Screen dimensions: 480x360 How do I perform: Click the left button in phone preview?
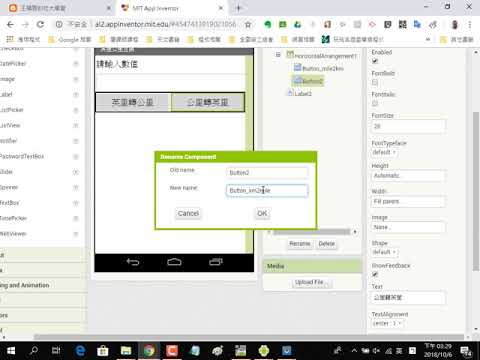[133, 102]
